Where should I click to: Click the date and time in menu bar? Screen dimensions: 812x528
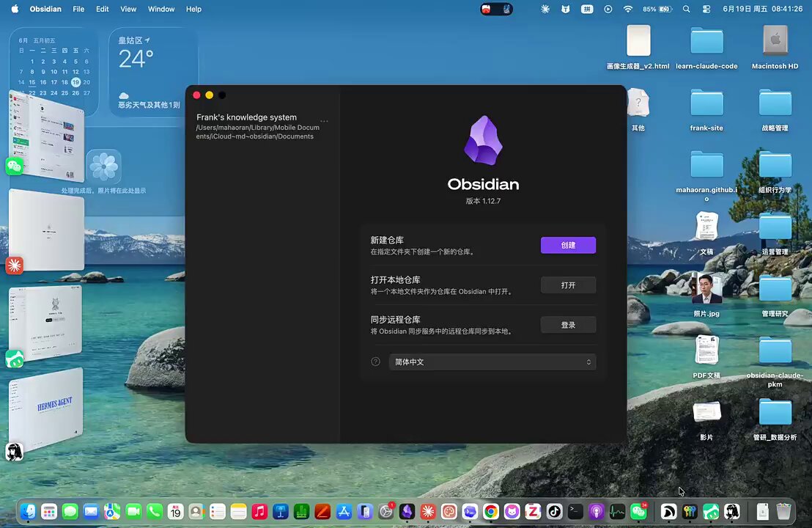click(762, 9)
